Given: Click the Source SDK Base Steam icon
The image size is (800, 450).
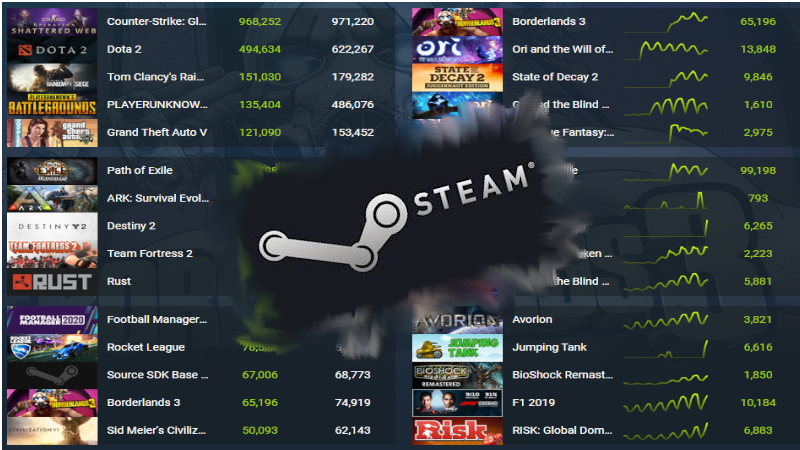Looking at the screenshot, I should point(52,375).
